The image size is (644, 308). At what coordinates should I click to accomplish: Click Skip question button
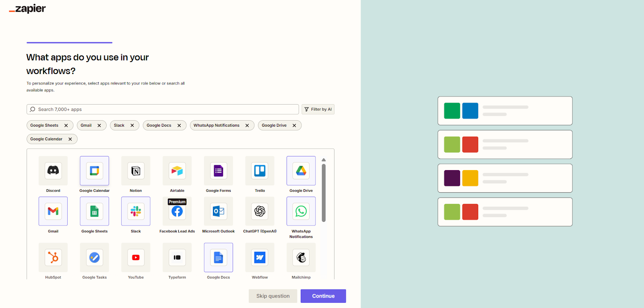point(273,296)
